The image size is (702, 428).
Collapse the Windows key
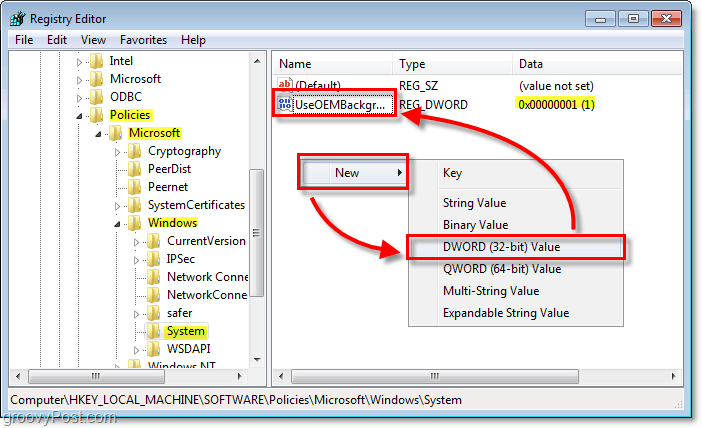pyautogui.click(x=117, y=224)
